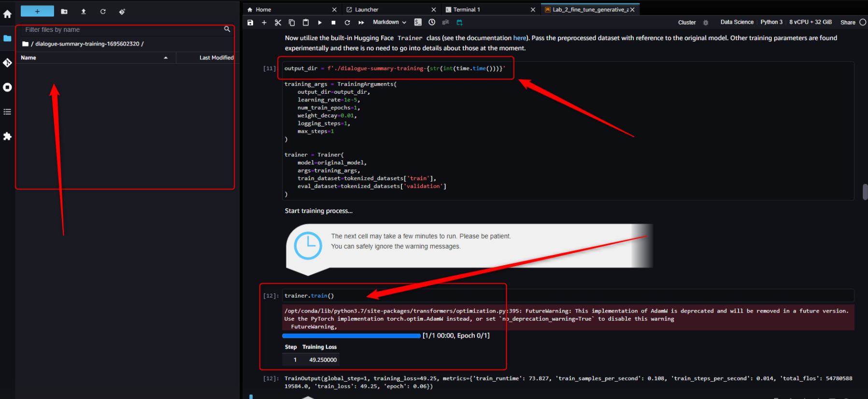Open the File Browser folder sidebar icon

pos(7,38)
